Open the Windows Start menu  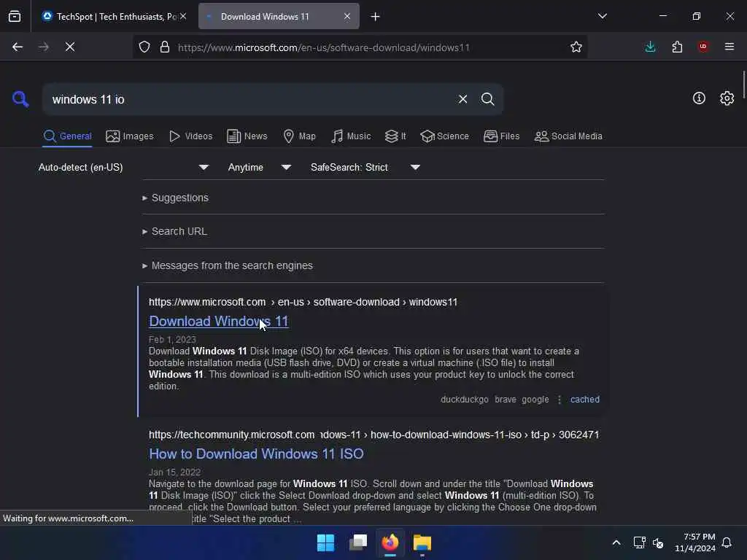[326, 542]
